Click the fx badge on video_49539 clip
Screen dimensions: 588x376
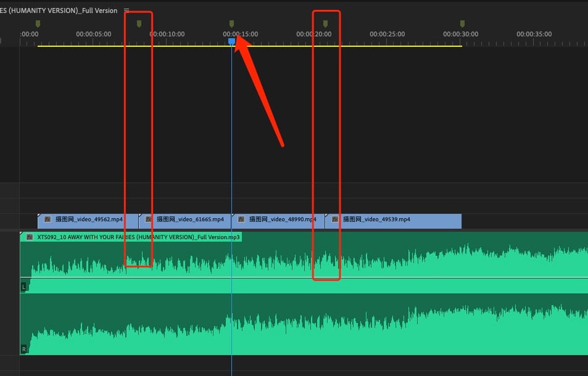coord(335,219)
